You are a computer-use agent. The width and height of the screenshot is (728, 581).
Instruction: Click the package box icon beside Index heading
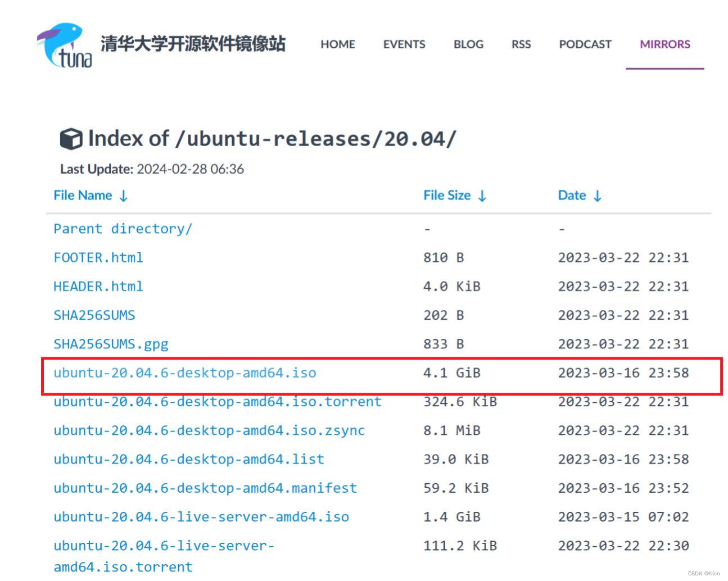pyautogui.click(x=71, y=138)
